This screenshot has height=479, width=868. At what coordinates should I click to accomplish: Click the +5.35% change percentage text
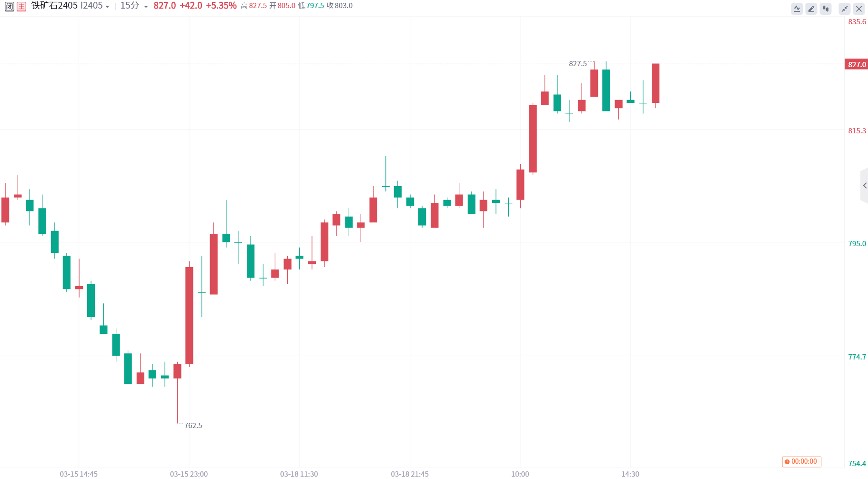[221, 6]
